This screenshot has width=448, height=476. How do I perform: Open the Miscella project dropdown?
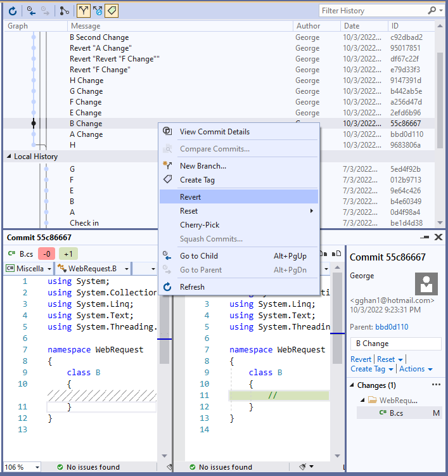(49, 269)
